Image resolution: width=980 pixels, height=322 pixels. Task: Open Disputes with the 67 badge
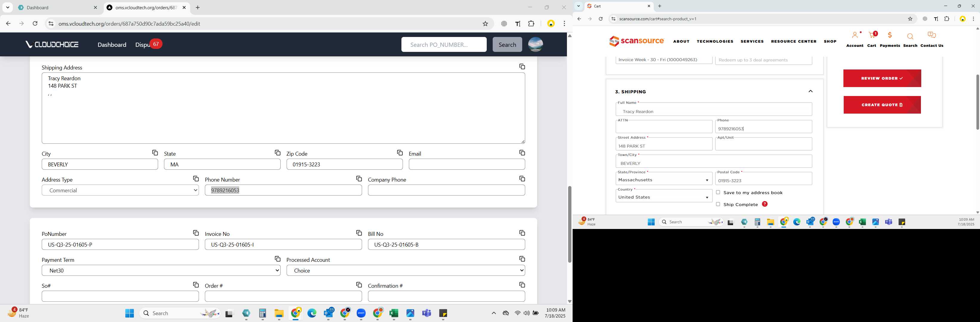click(148, 44)
